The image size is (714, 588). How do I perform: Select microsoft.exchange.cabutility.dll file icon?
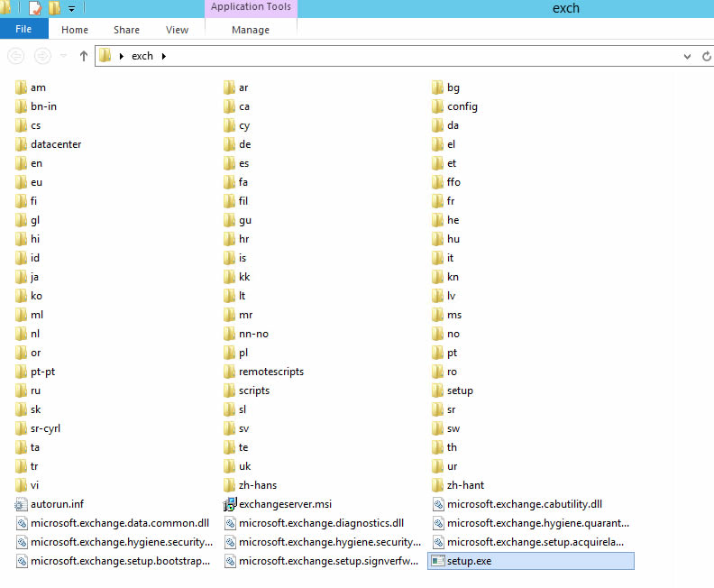point(438,504)
